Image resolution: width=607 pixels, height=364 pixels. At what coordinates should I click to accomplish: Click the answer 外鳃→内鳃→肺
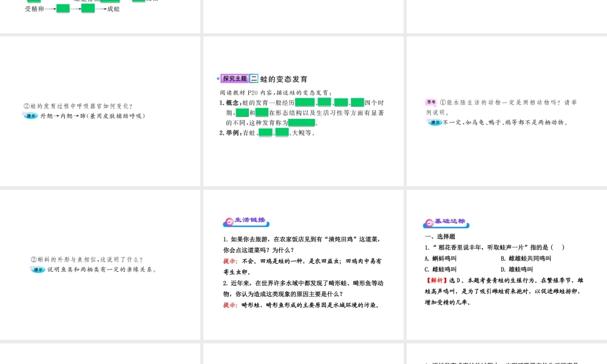coord(93,116)
